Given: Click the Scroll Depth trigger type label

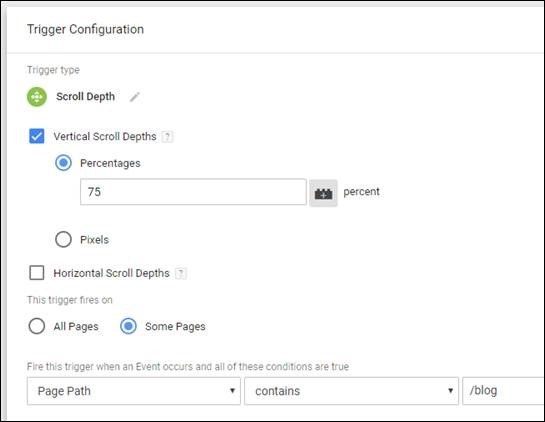Looking at the screenshot, I should [86, 97].
